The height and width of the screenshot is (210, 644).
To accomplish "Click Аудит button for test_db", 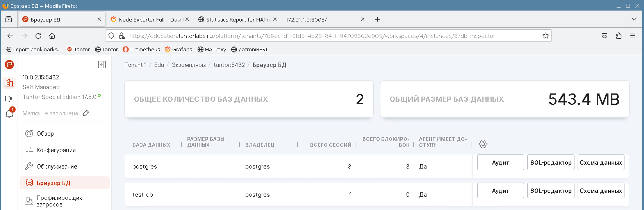I will click(500, 191).
